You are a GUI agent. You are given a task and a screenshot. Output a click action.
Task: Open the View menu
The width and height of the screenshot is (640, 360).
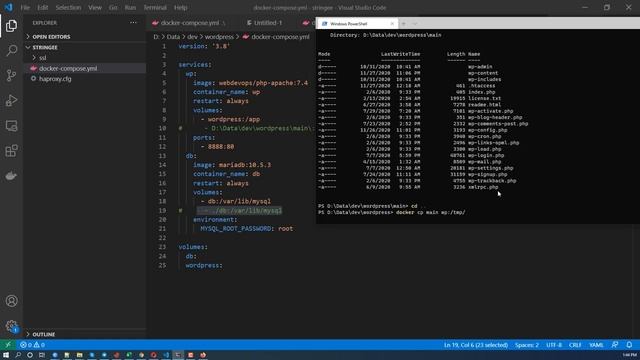point(95,7)
